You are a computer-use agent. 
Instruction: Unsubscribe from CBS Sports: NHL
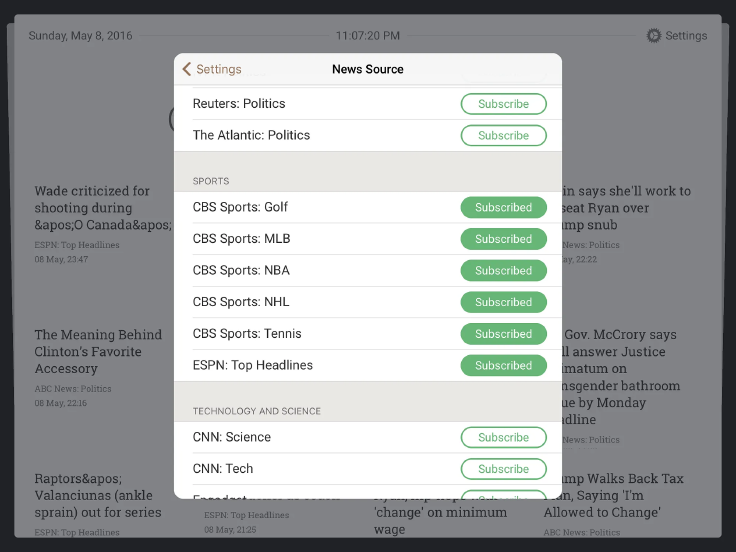click(503, 302)
